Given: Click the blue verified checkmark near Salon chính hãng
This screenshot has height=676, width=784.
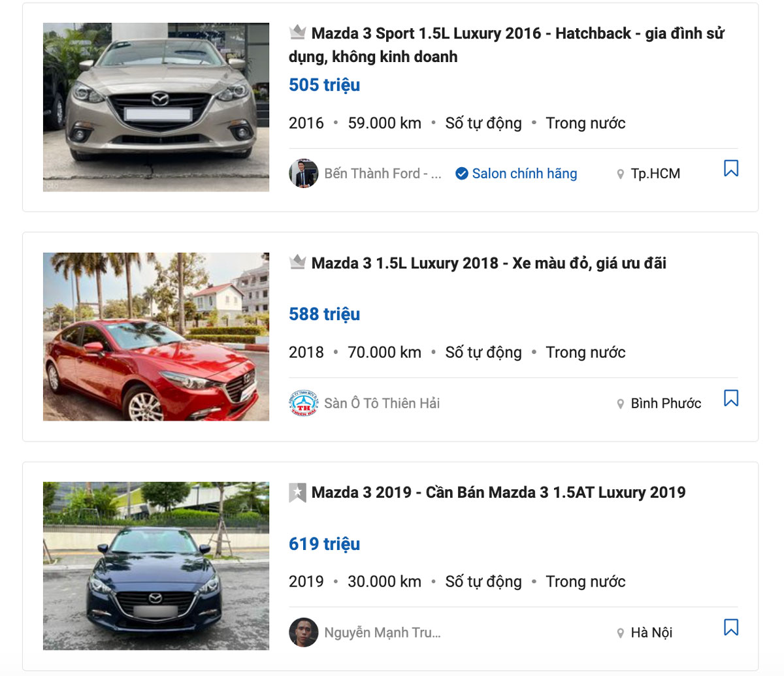Looking at the screenshot, I should (x=461, y=174).
